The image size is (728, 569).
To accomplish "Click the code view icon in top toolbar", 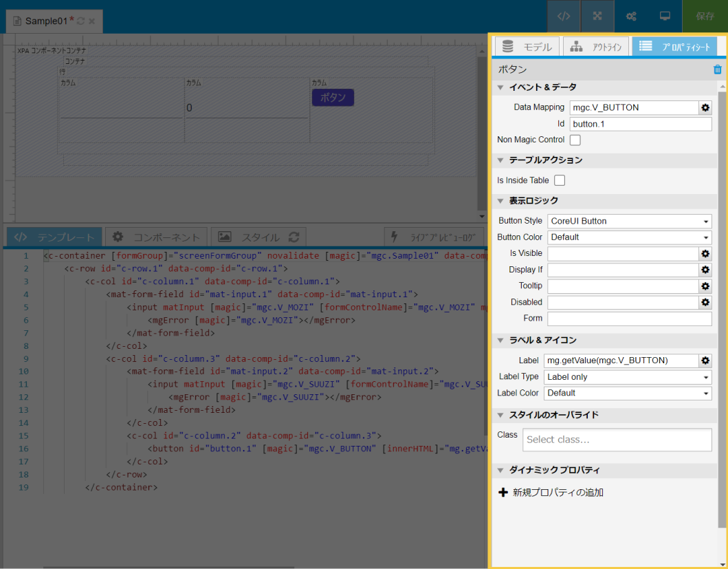I will coord(564,17).
